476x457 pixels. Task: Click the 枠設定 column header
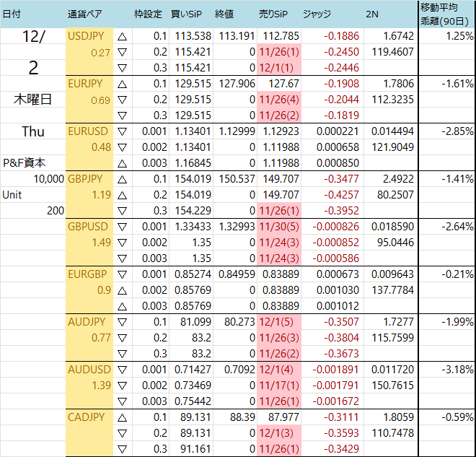click(148, 14)
